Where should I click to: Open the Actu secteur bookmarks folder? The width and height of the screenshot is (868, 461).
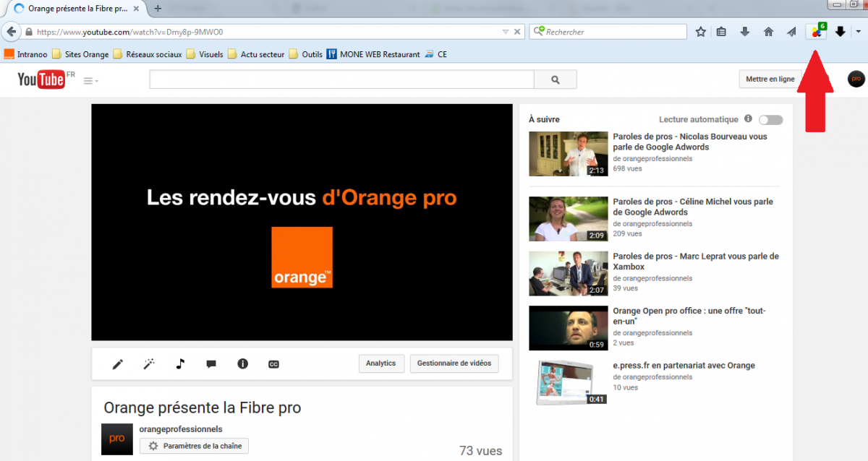tap(256, 54)
